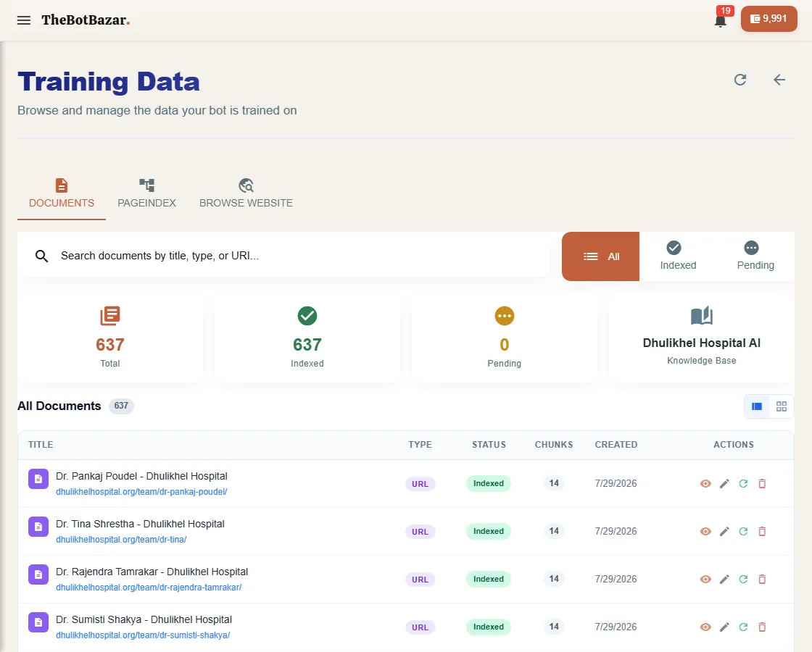Open the team/dr-tina/ URL link
Viewport: 812px width, 652px height.
pyautogui.click(x=121, y=539)
